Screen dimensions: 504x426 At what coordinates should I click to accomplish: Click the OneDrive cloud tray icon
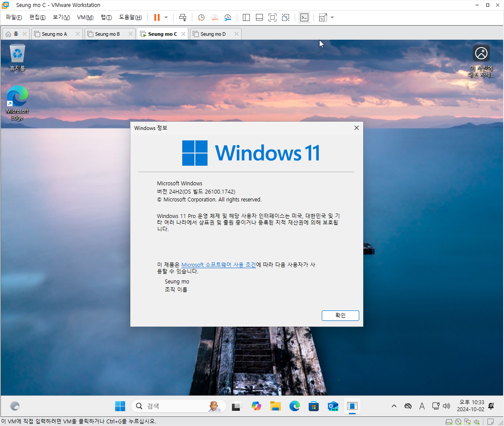point(408,406)
